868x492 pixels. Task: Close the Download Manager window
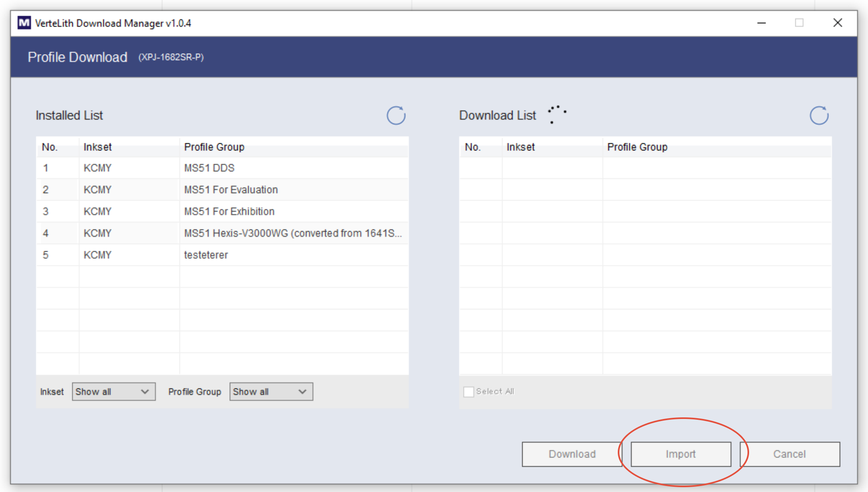click(x=837, y=23)
